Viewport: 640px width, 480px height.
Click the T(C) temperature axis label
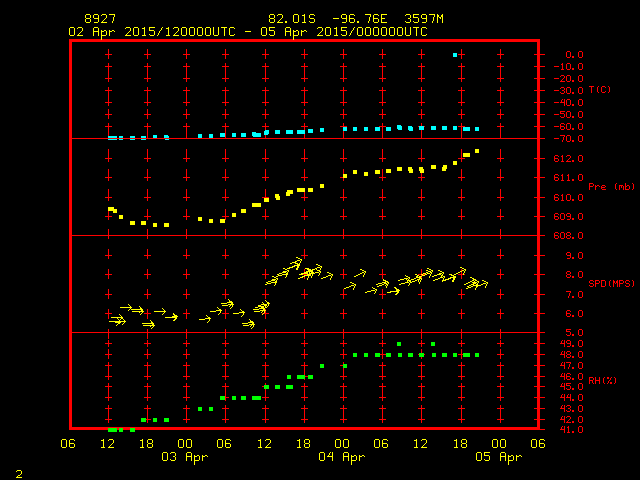tap(600, 90)
